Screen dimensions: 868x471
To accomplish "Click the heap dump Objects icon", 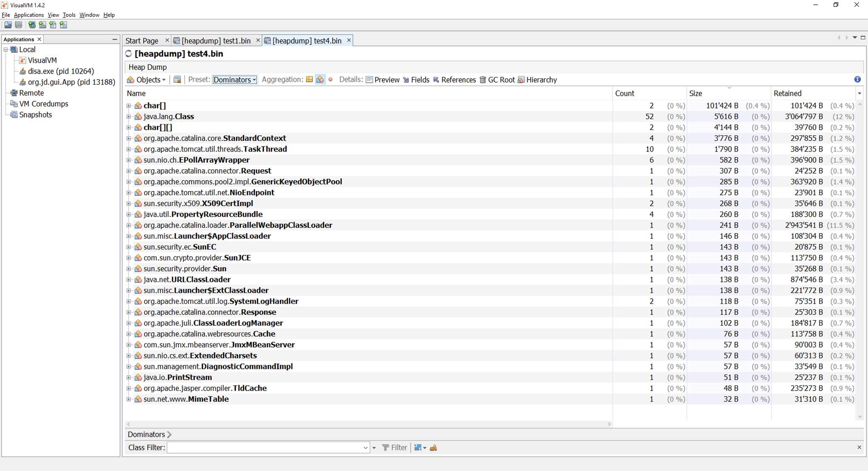I will 131,80.
